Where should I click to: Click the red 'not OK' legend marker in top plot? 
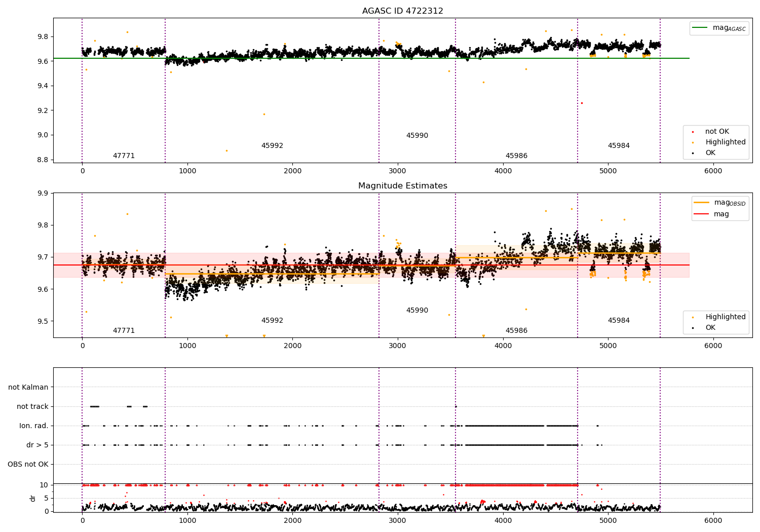pos(693,132)
